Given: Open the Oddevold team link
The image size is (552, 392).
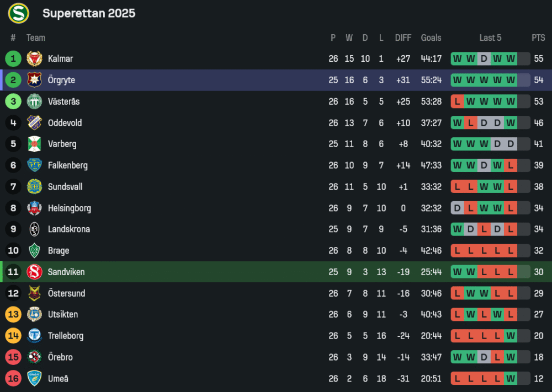Looking at the screenshot, I should (x=65, y=123).
